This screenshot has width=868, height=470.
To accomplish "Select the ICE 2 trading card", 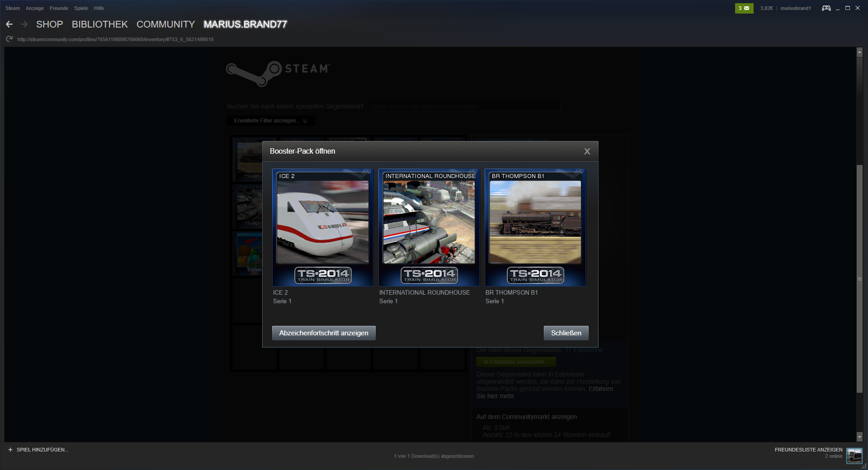I will tap(323, 227).
